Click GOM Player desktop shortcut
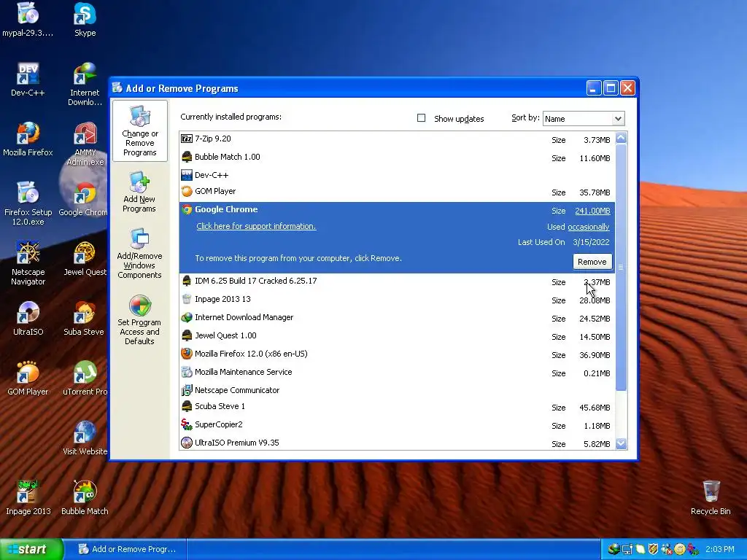This screenshot has height=560, width=747. [x=28, y=378]
